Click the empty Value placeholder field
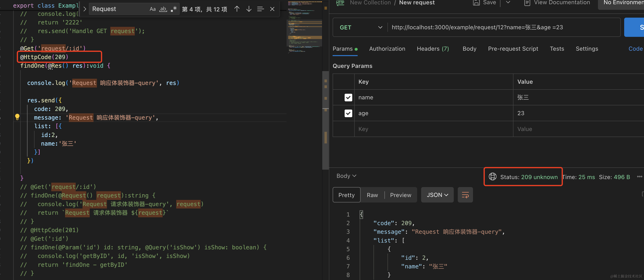Screen dimensions: 644x280 click(579, 129)
